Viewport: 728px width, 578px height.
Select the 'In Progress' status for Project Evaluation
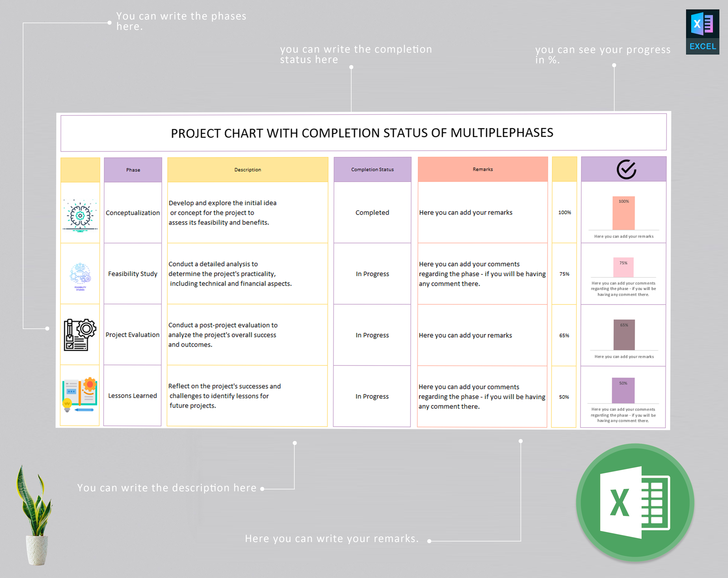click(x=372, y=335)
